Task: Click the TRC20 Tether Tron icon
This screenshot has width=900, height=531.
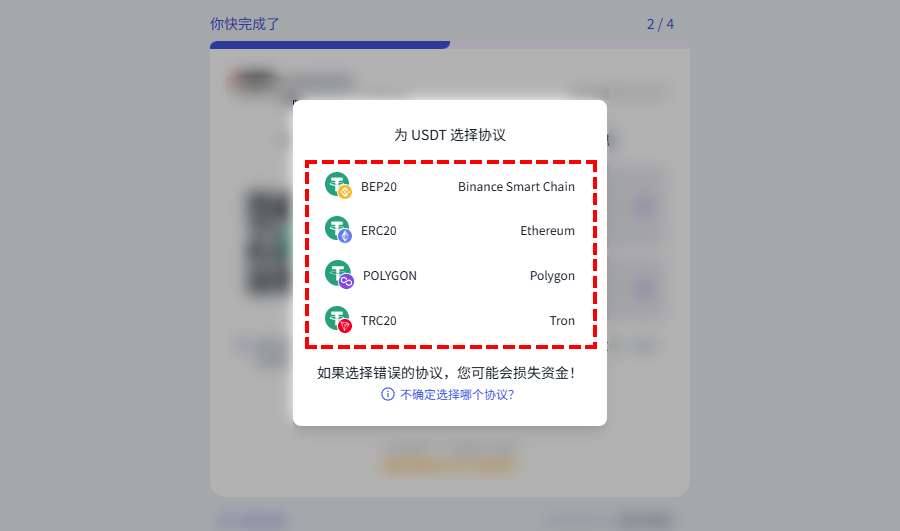Action: [x=338, y=320]
